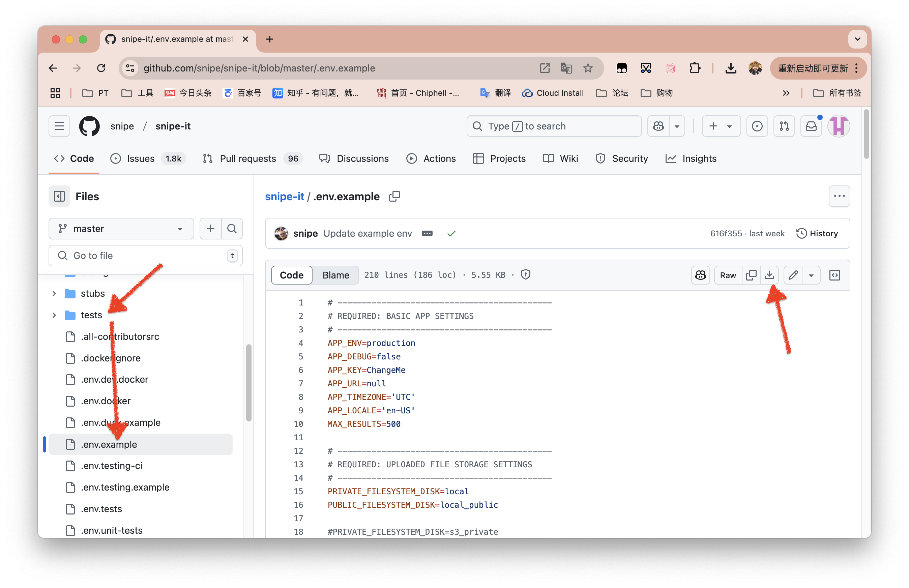Go back to the previous page
Image resolution: width=909 pixels, height=588 pixels.
pos(53,68)
